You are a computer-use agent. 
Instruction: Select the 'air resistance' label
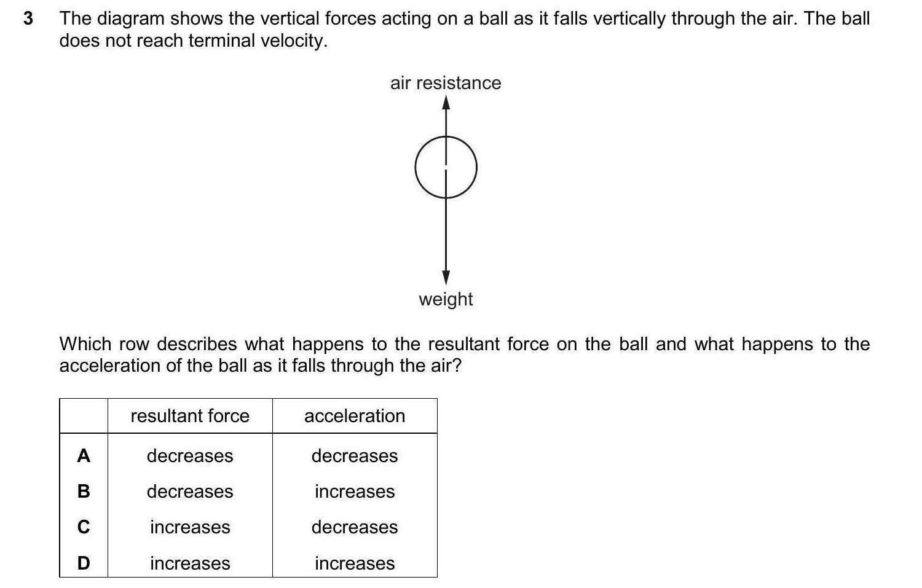446,83
